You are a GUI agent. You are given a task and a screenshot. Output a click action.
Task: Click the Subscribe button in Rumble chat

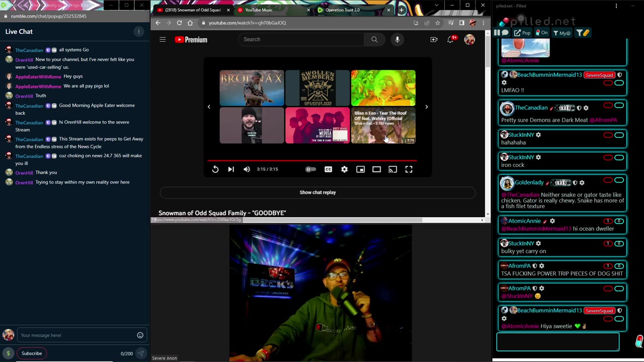click(32, 353)
